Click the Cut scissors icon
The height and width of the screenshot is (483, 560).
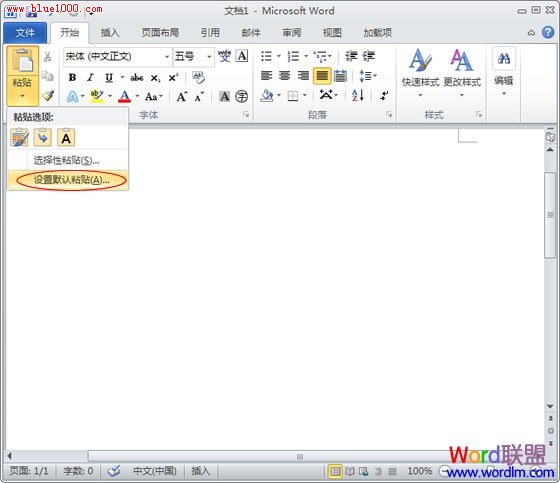coord(48,56)
